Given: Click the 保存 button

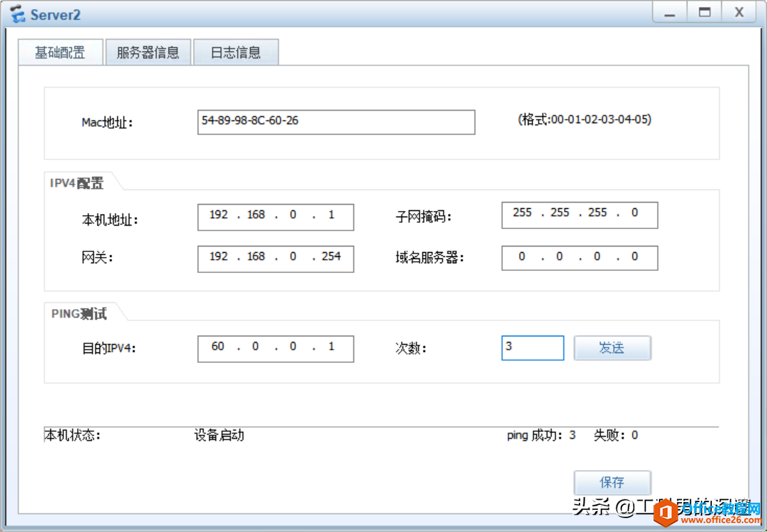Looking at the screenshot, I should coord(612,483).
